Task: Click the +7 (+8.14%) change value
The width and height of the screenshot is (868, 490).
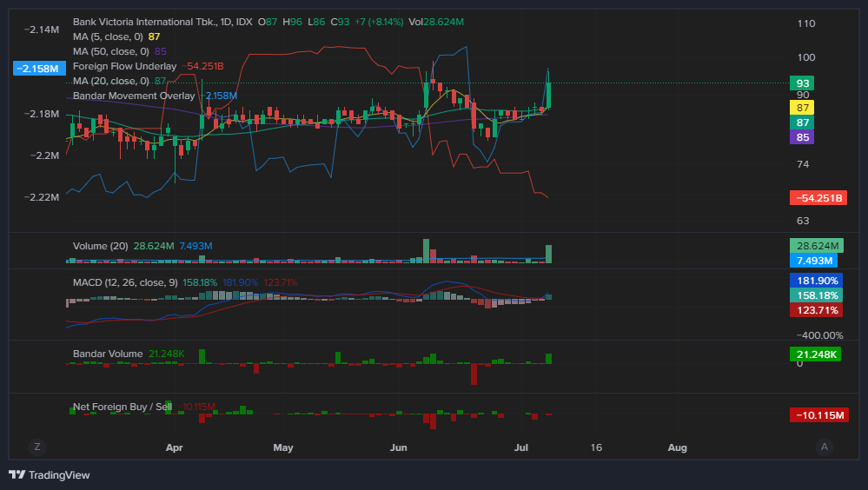Action: (x=379, y=22)
